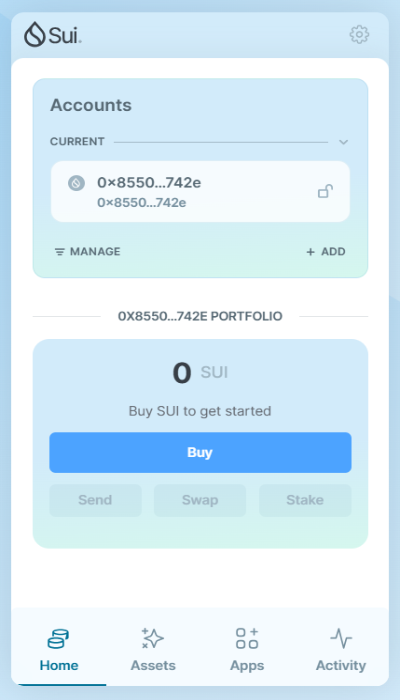The width and height of the screenshot is (400, 700).
Task: Click the Stake button
Action: (305, 500)
